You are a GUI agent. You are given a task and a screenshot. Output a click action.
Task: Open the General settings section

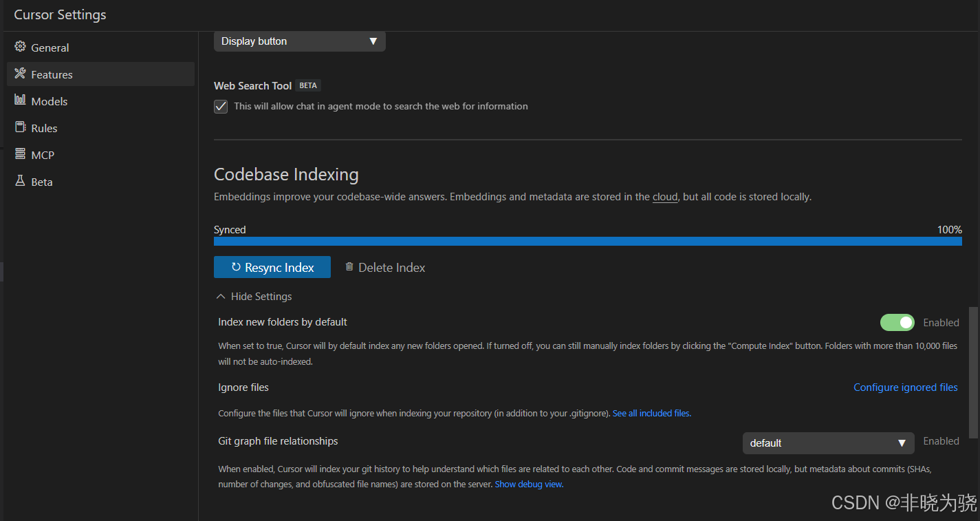pos(100,47)
